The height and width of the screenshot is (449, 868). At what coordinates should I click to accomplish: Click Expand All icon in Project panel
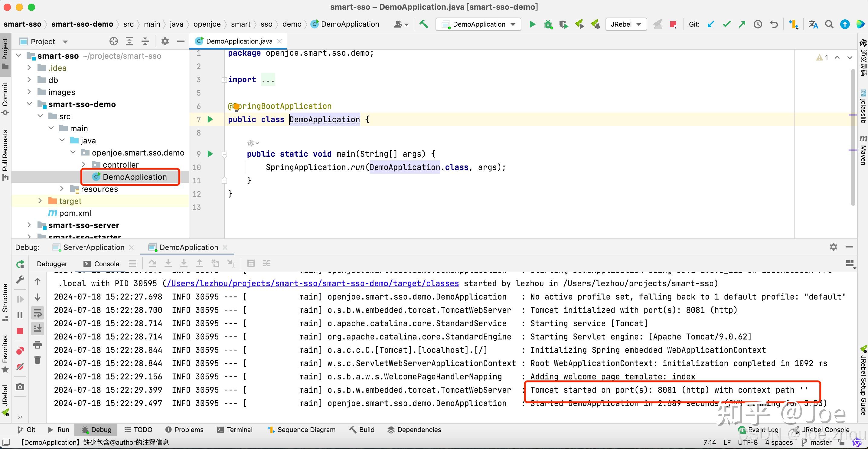[129, 41]
